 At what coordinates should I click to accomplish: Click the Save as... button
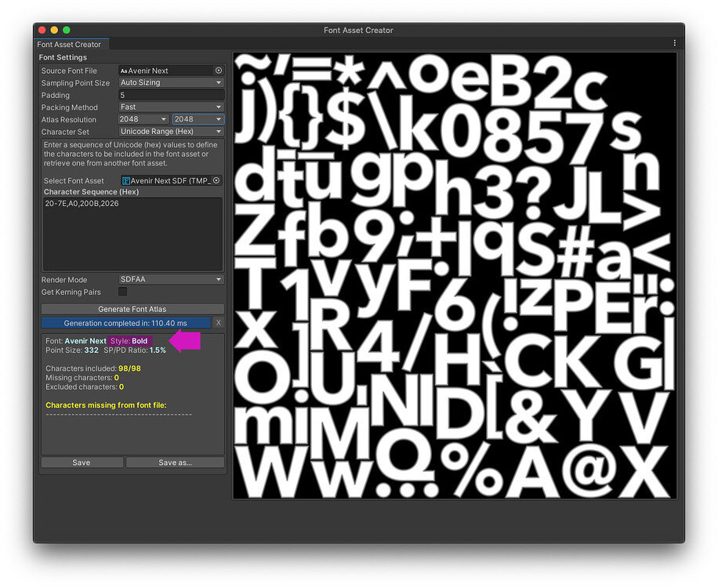click(x=175, y=463)
